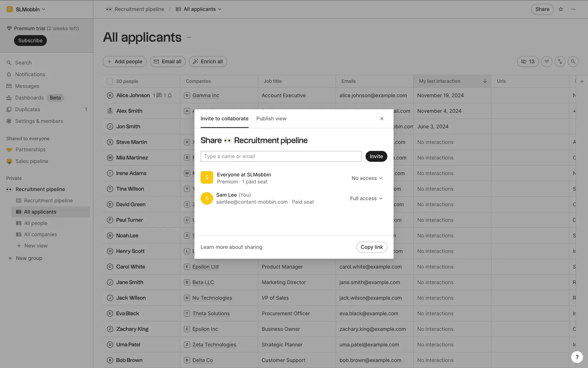Open Learn more about sharing link
Image resolution: width=588 pixels, height=368 pixels.
coord(231,247)
